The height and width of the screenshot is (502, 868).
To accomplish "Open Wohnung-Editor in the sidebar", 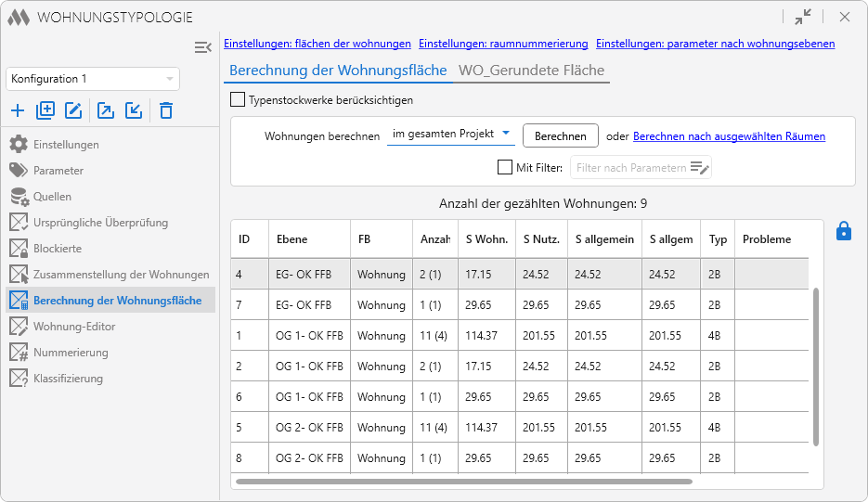I will click(74, 327).
